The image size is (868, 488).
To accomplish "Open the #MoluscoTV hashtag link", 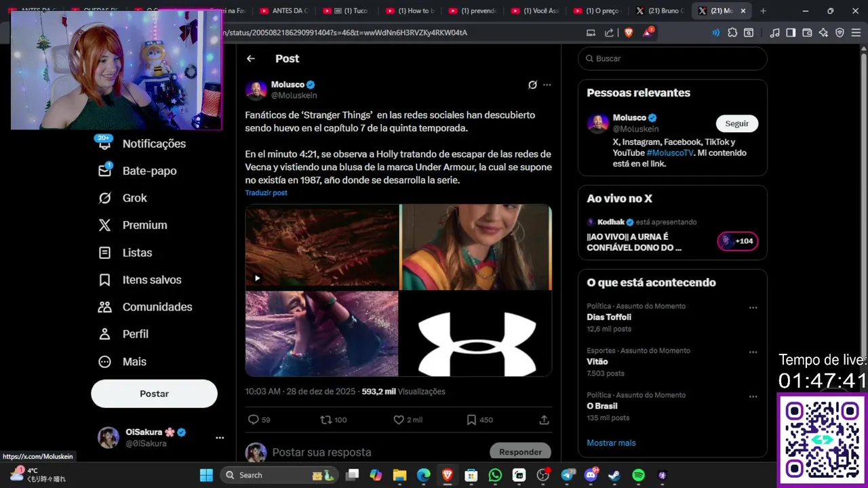I will click(670, 152).
